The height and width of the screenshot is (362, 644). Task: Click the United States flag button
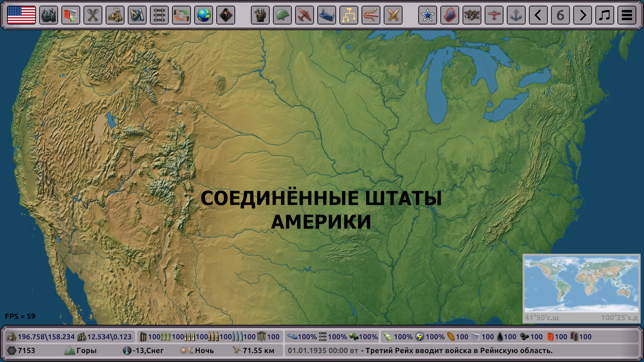(x=21, y=15)
